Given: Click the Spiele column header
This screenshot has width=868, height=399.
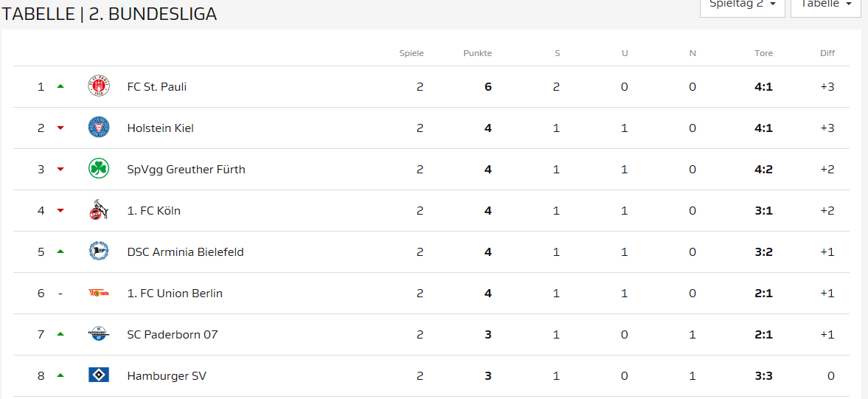Looking at the screenshot, I should tap(412, 53).
